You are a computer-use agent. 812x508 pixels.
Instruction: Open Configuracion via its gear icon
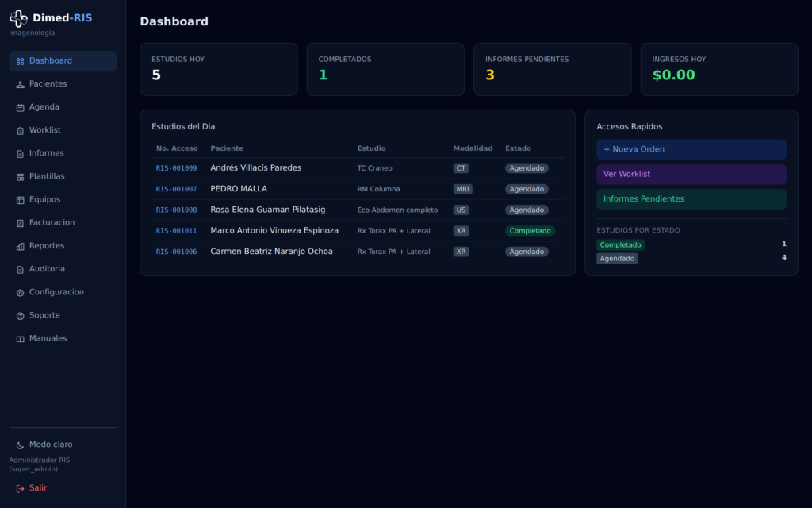point(20,293)
